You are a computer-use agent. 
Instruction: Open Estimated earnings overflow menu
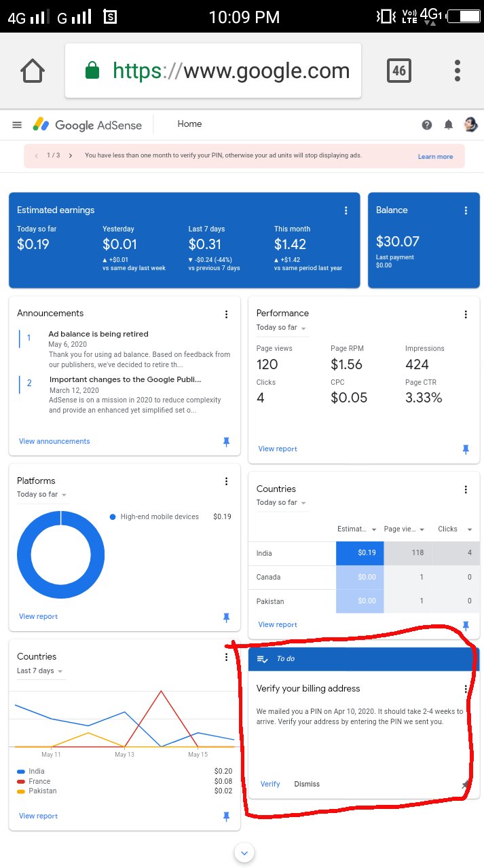pyautogui.click(x=346, y=210)
